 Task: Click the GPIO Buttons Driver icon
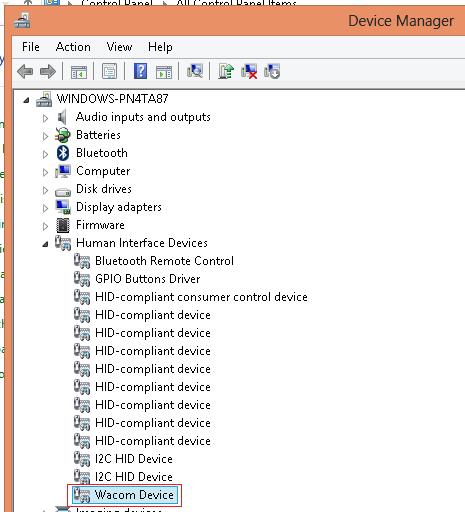coord(82,279)
